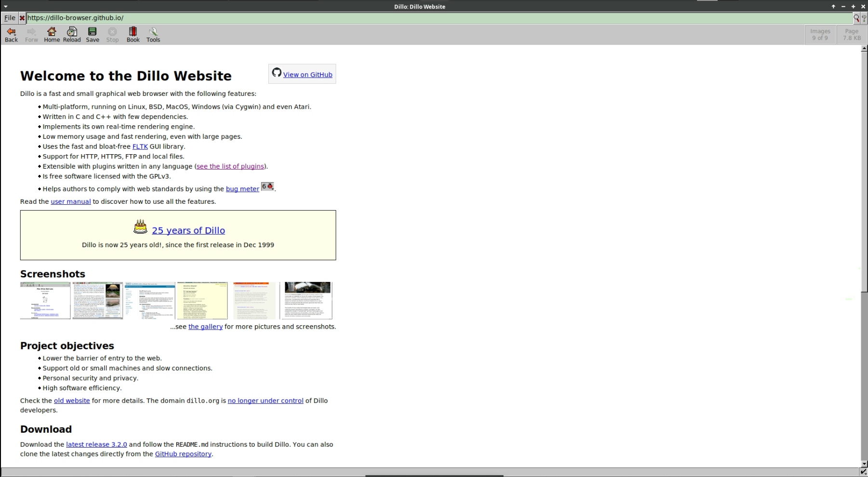Click the text 'Is free software licensed with the GPLv3.'
The height and width of the screenshot is (477, 868).
pyautogui.click(x=106, y=176)
